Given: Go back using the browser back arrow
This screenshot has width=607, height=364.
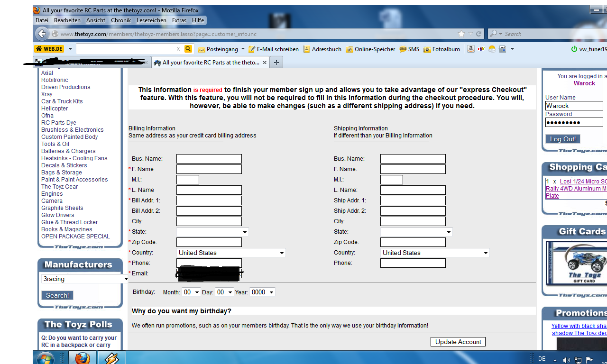Looking at the screenshot, I should [x=42, y=34].
